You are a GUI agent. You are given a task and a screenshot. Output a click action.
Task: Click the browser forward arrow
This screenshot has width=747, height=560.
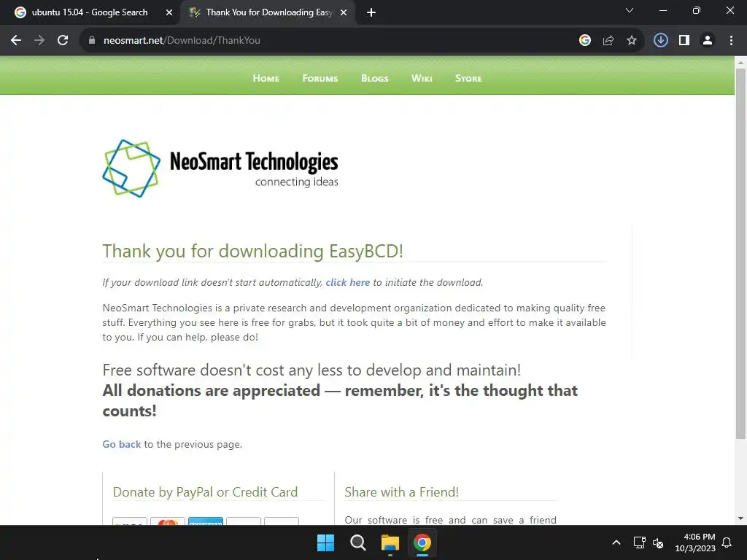click(x=39, y=41)
